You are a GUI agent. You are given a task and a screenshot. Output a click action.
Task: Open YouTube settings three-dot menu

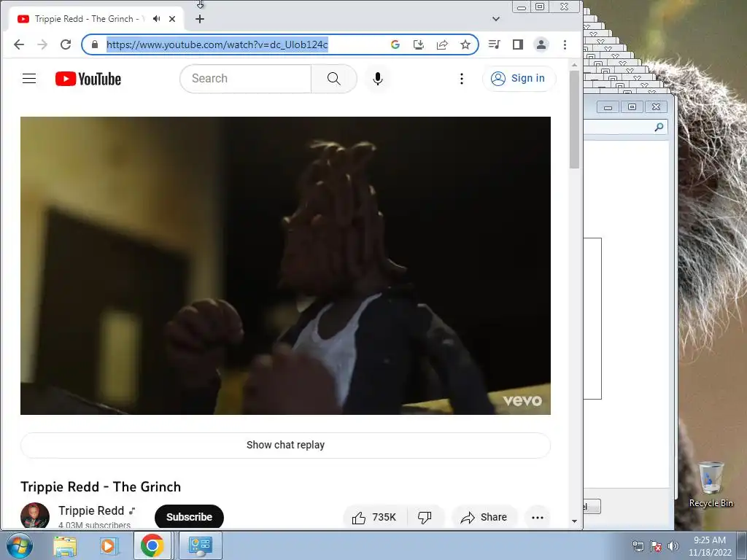coord(461,79)
